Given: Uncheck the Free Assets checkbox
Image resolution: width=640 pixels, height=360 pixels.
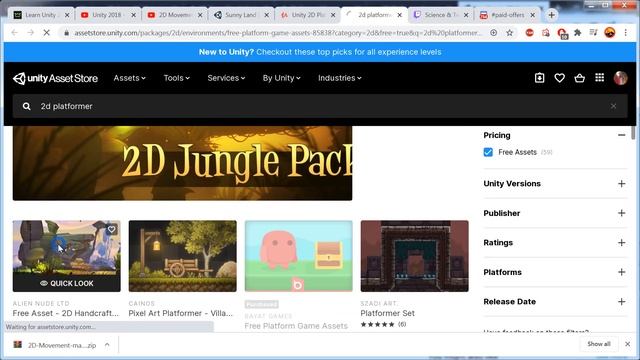Looking at the screenshot, I should click(488, 152).
